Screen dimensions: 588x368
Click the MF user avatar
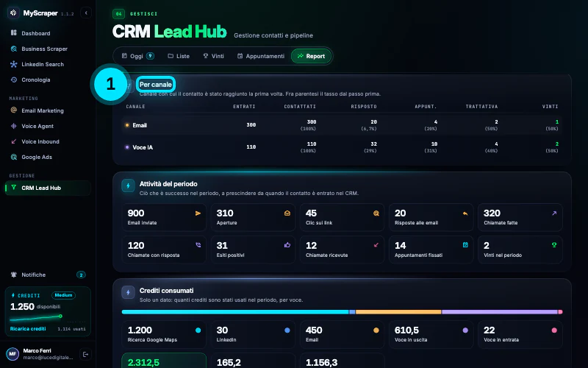[12, 354]
